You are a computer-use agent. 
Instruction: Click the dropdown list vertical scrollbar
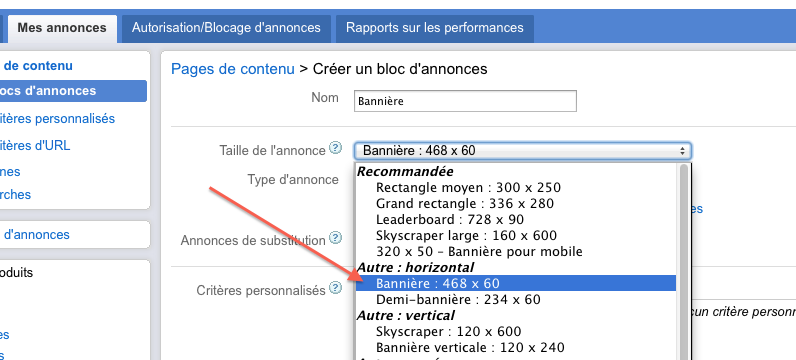pos(684,261)
